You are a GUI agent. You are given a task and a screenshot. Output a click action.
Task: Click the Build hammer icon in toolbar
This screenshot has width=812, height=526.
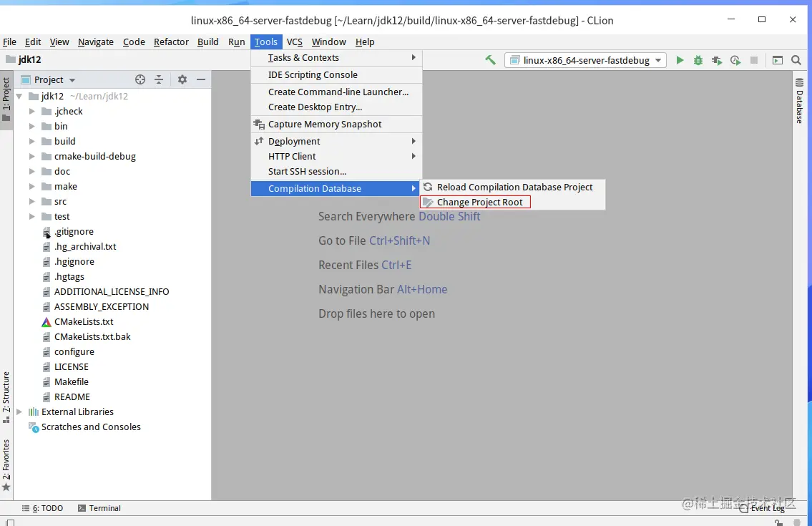[490, 60]
